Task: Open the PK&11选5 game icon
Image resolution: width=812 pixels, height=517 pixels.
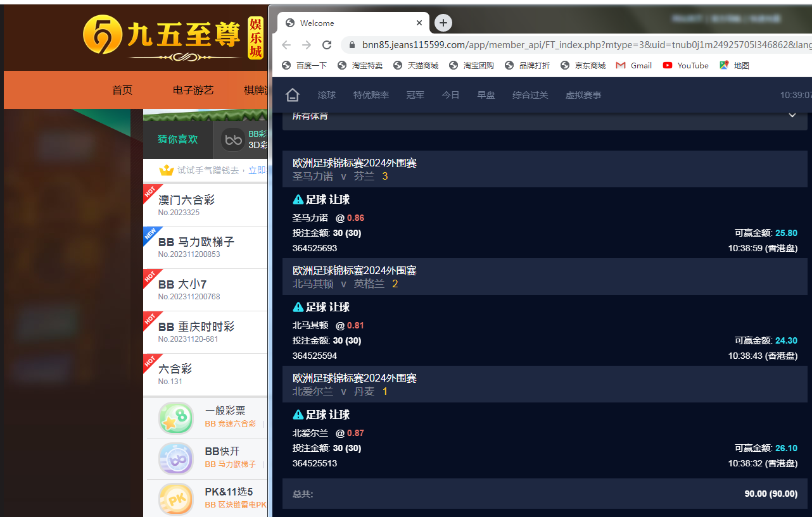Action: [175, 499]
